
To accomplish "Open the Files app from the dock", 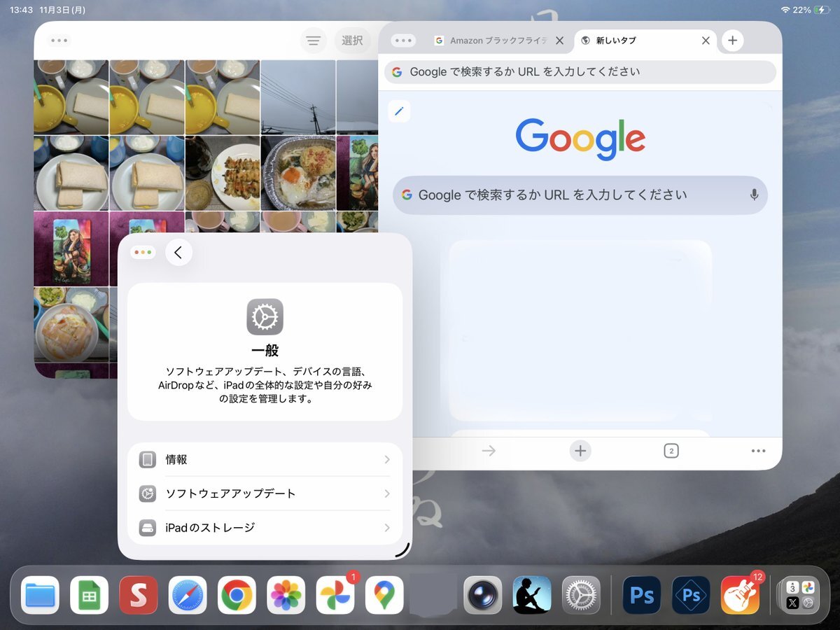I will [x=40, y=595].
